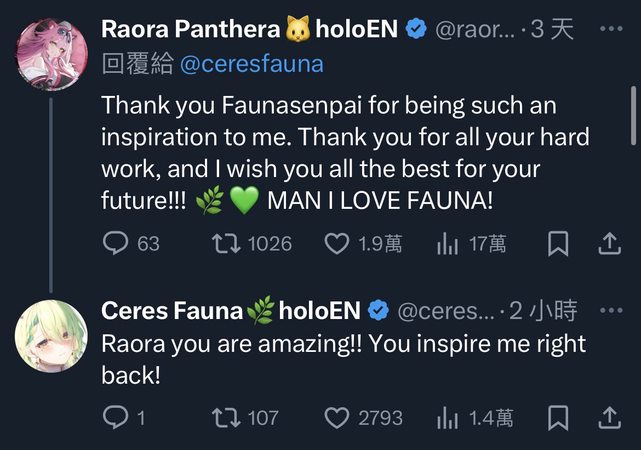The width and height of the screenshot is (641, 450).
Task: Open more options on Raora's tweet
Action: (609, 29)
